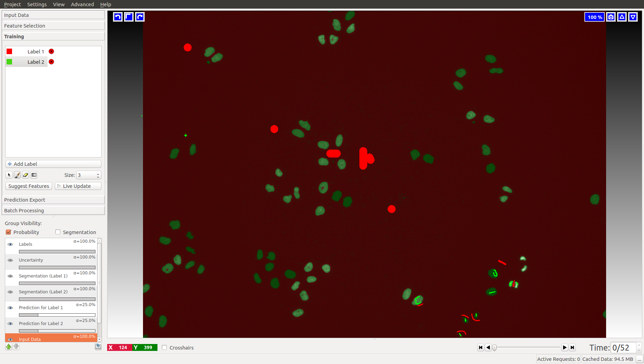Expand the Batch Processing applet

click(x=53, y=211)
